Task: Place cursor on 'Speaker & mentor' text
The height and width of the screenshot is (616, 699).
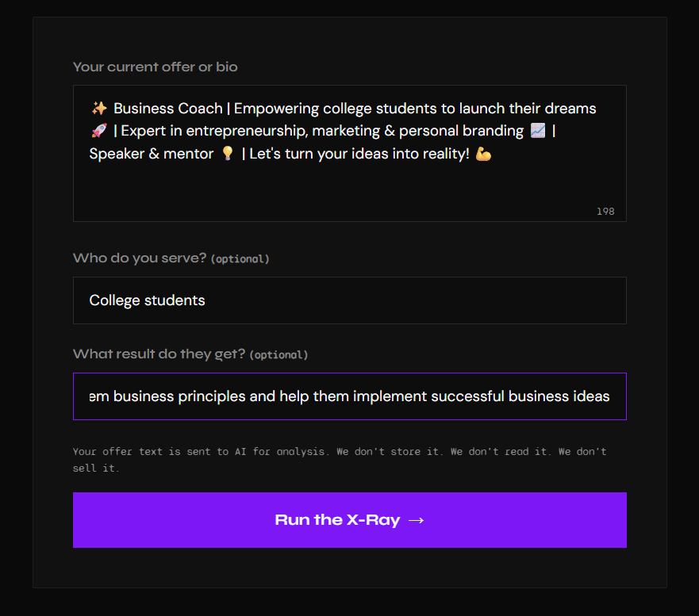Action: [151, 154]
